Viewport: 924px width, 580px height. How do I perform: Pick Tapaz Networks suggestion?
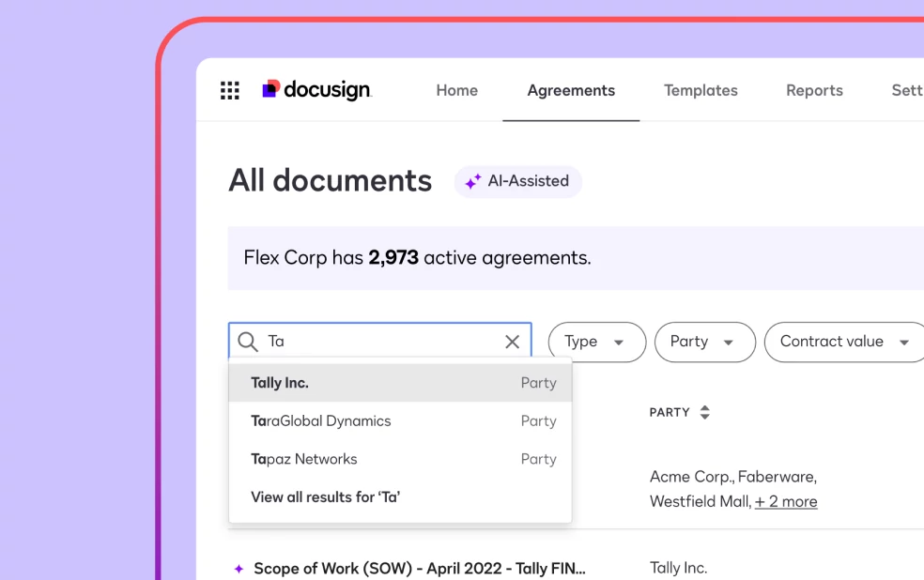click(x=400, y=459)
